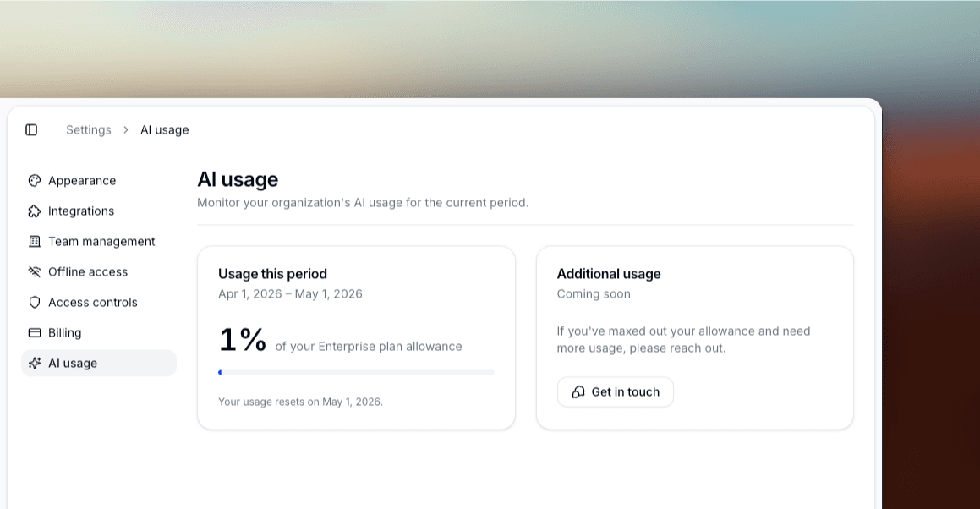Click the breadcrumb chevron separator
Screen dimensions: 980x509
point(125,129)
